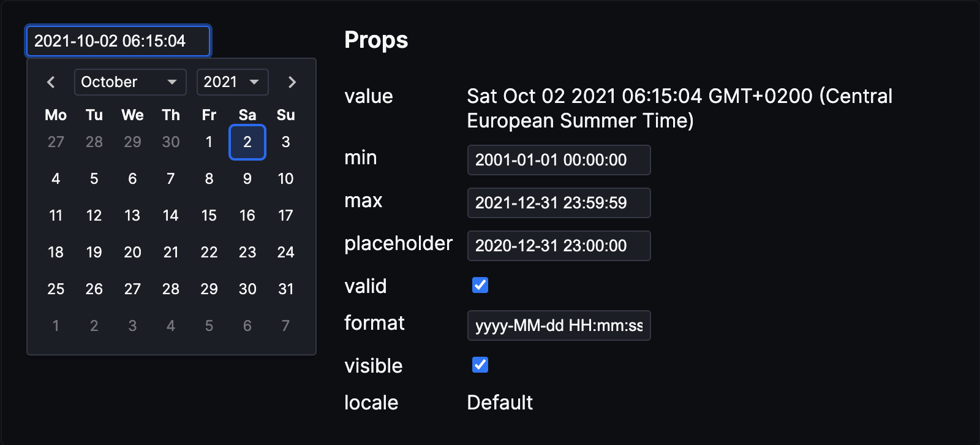Pick September 27 in the greyed-out row
Image resolution: width=980 pixels, height=445 pixels.
[x=56, y=142]
